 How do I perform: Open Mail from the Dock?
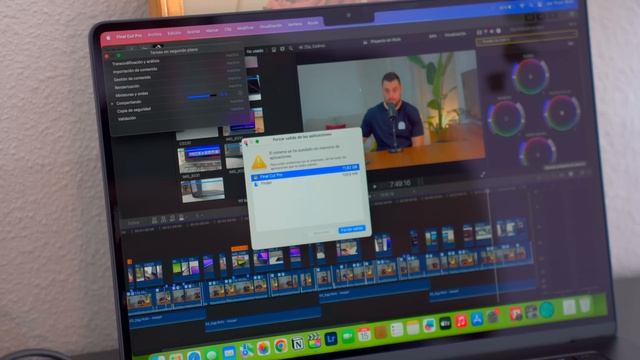pos(229,353)
